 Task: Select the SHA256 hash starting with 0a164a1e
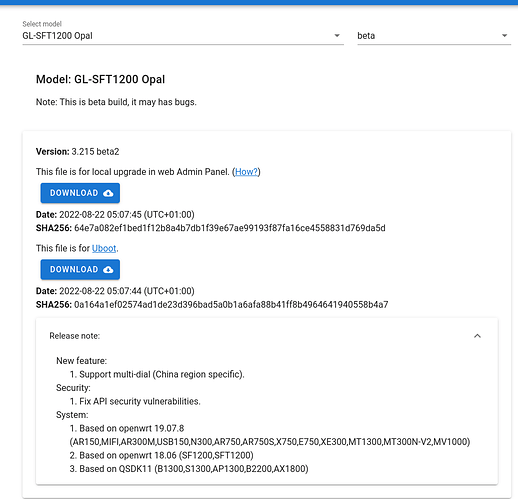(x=231, y=304)
